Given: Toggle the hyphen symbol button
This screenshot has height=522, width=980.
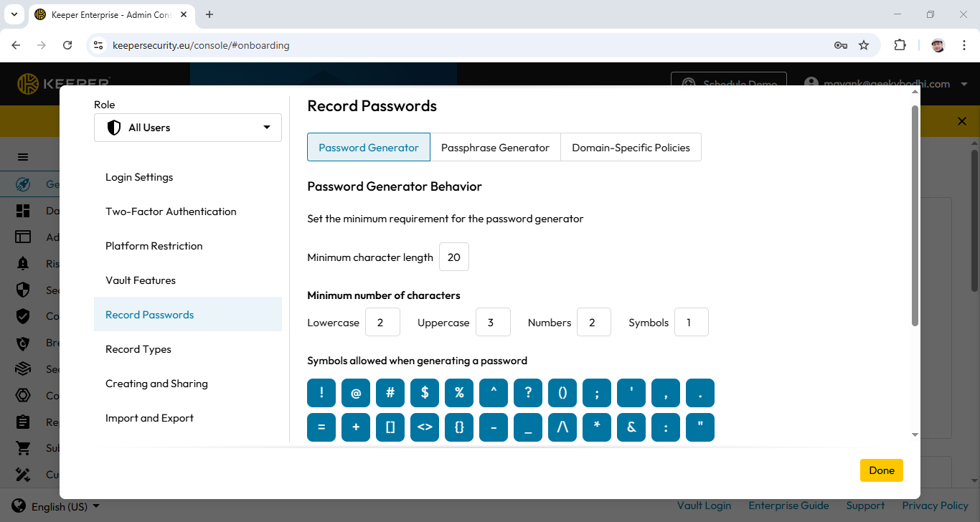Looking at the screenshot, I should coord(494,427).
